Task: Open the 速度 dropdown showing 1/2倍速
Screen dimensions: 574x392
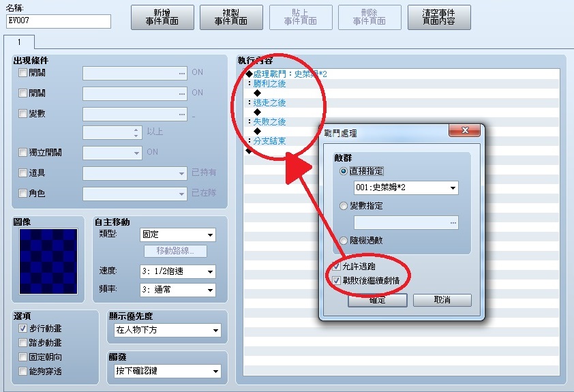Action: click(178, 271)
